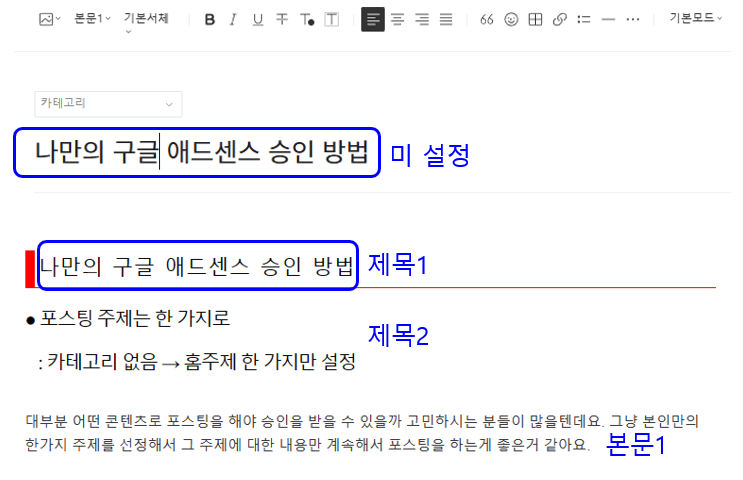Open the 카테고리 category dropdown
The width and height of the screenshot is (743, 480).
click(108, 104)
